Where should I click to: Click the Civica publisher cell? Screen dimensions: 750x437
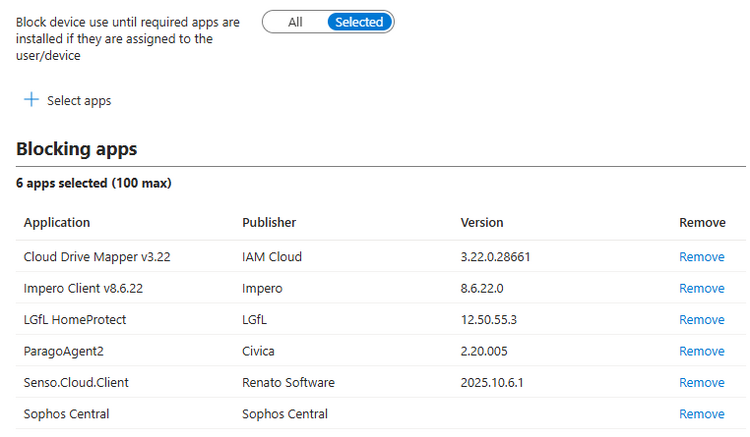click(x=258, y=351)
